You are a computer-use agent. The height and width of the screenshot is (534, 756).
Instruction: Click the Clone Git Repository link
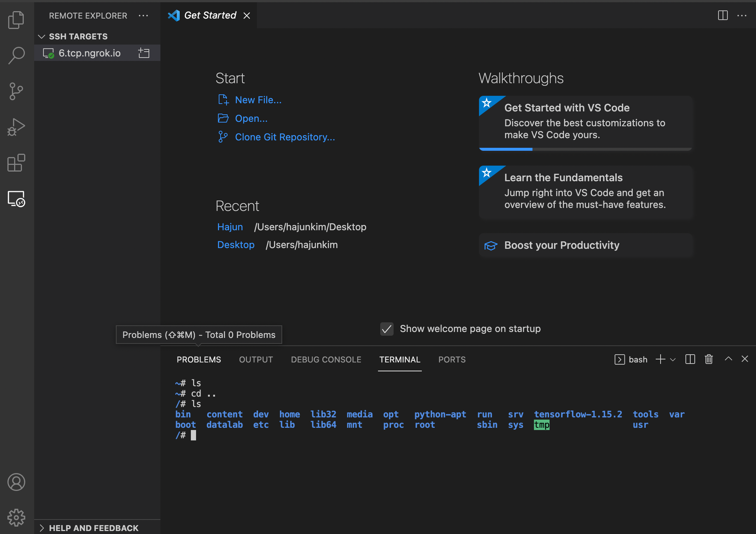[x=285, y=137]
